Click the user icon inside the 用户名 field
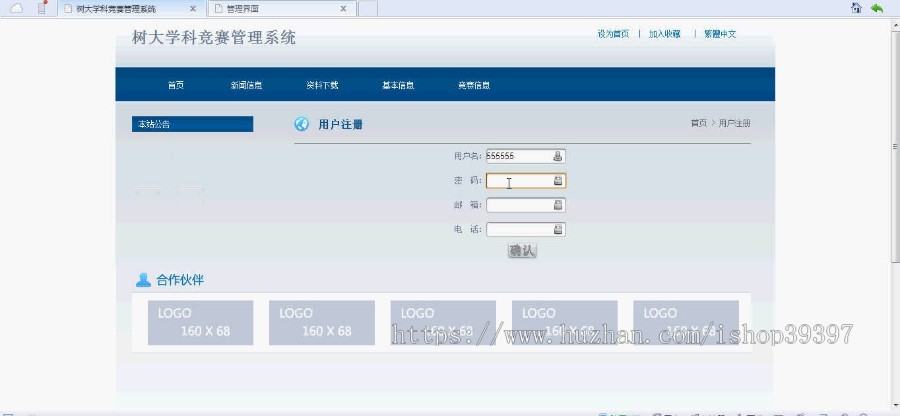The image size is (900, 416). 558,156
